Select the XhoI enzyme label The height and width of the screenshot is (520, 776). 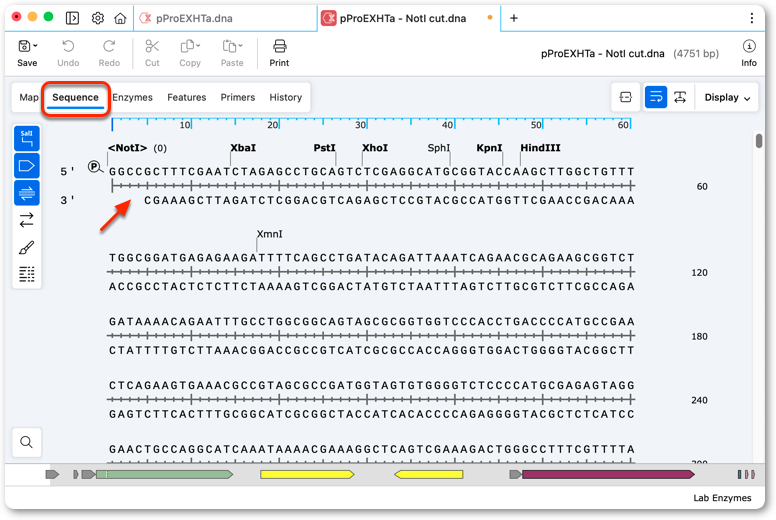point(375,148)
